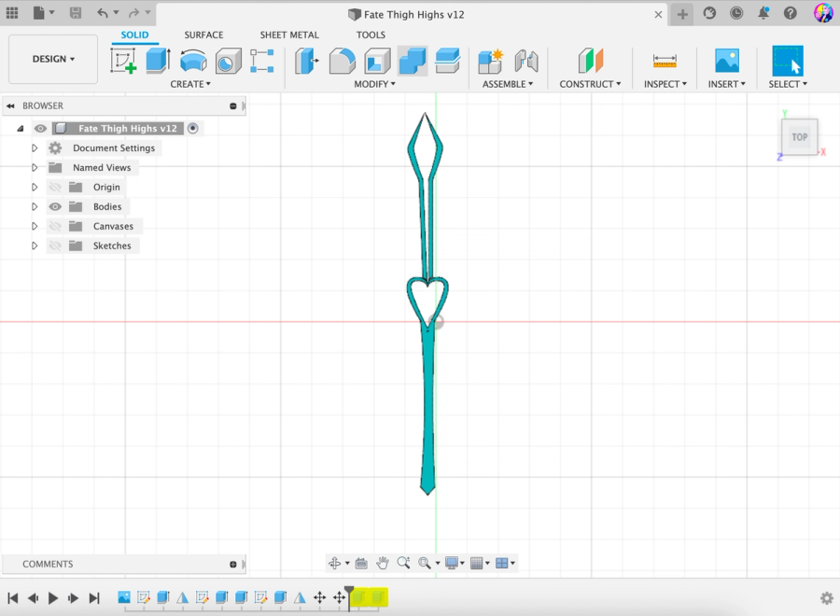This screenshot has height=616, width=840.
Task: Select the Revolve tool
Action: coord(191,59)
